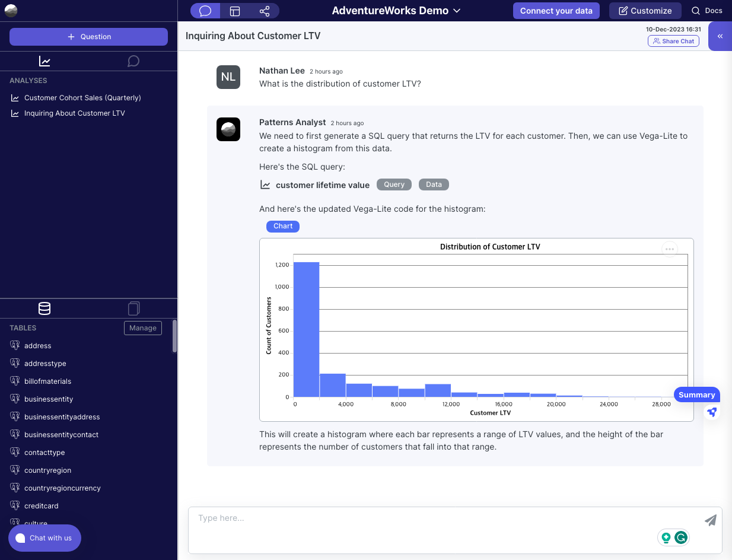Open the businessentity table

49,399
